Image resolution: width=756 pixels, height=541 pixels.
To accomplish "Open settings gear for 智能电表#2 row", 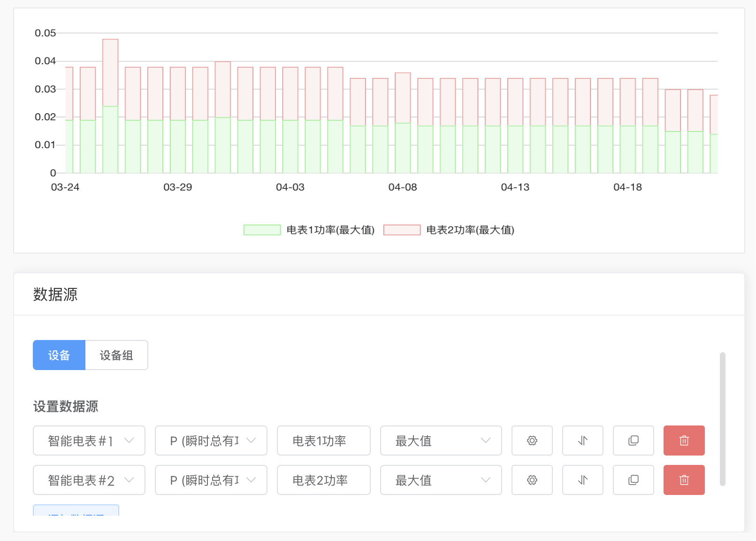I will click(x=532, y=480).
